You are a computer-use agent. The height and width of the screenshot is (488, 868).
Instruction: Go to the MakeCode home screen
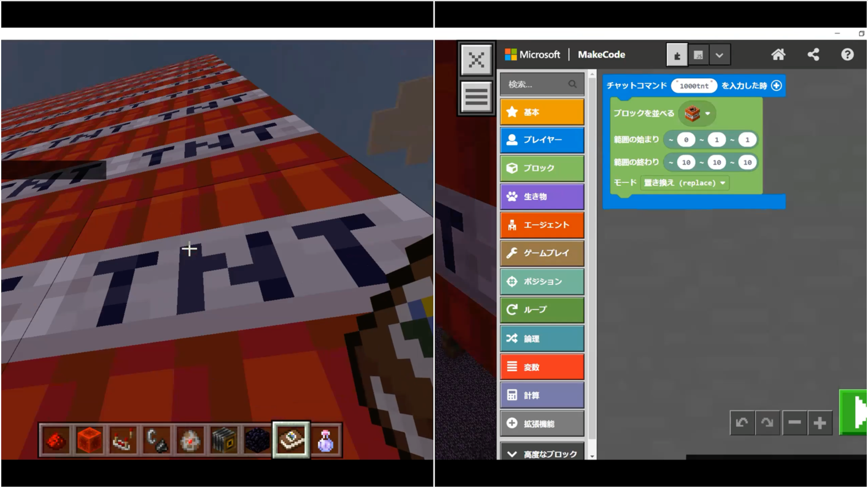[x=778, y=55]
